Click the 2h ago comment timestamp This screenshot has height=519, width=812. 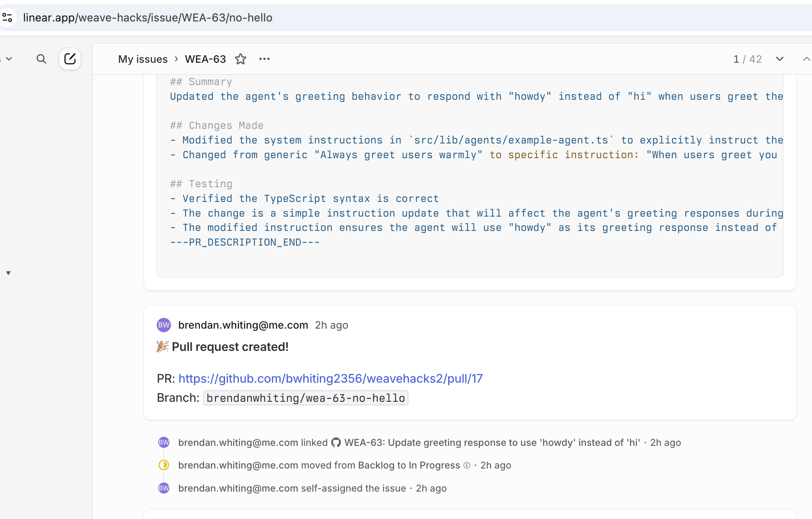[331, 325]
